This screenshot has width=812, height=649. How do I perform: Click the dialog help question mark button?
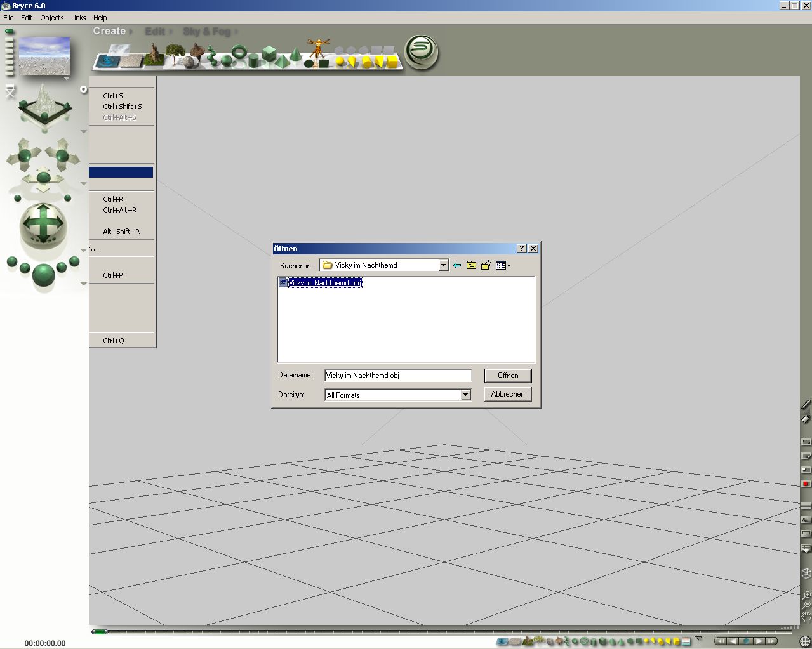tap(522, 249)
